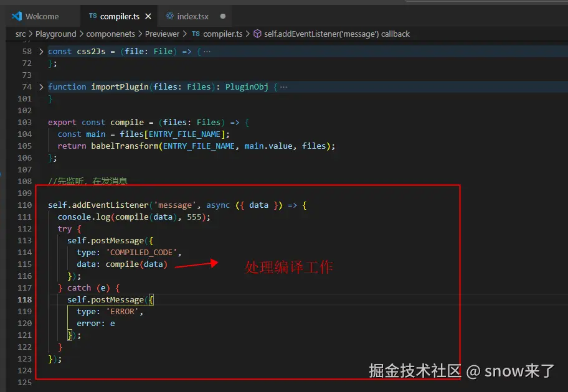Click the 'export' keyword on line 103
The image size is (568, 392).
[x=62, y=123]
